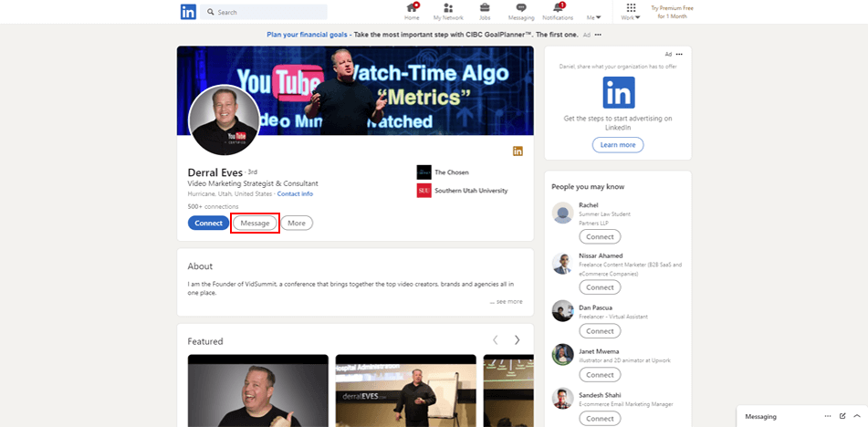Click the Messaging overlay title

click(760, 416)
